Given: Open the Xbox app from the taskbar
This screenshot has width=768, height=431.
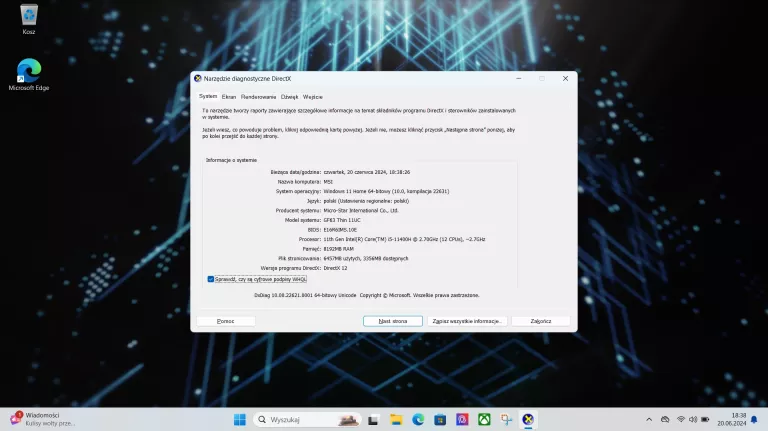Looking at the screenshot, I should coord(484,420).
